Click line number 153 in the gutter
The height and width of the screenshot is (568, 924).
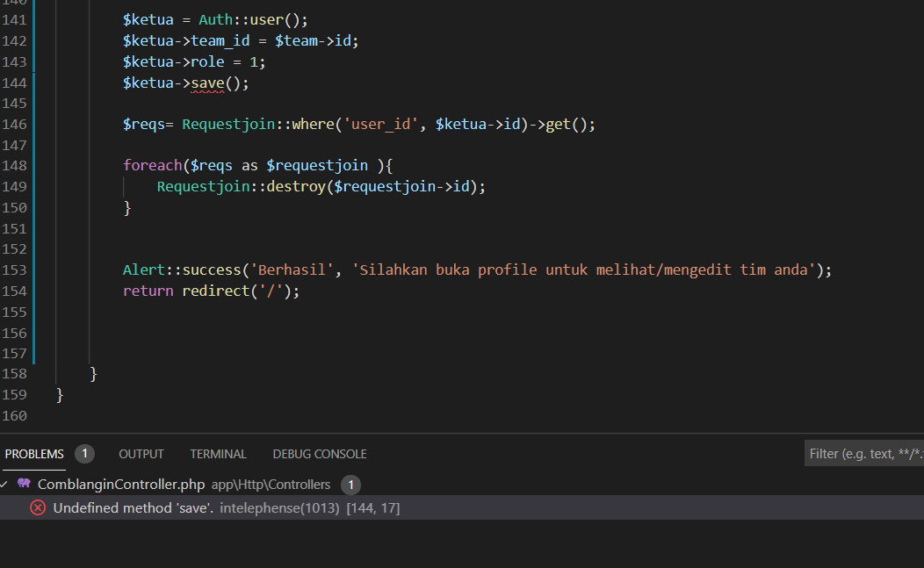15,270
